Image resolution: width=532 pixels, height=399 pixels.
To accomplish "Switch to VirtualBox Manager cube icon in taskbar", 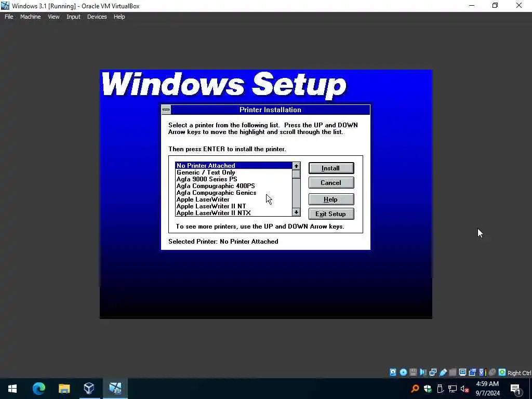I will [x=89, y=389].
